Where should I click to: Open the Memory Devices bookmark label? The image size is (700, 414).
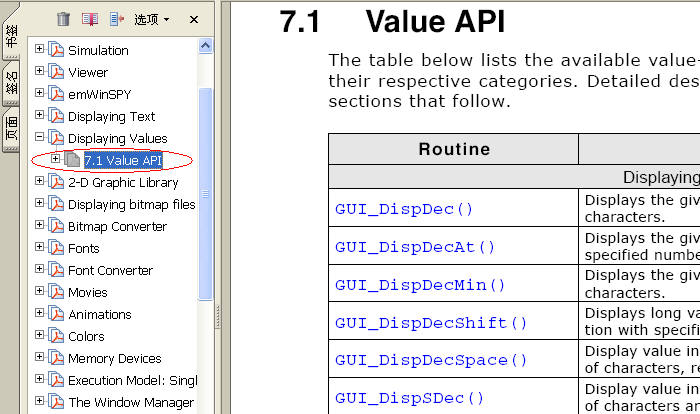coord(115,358)
